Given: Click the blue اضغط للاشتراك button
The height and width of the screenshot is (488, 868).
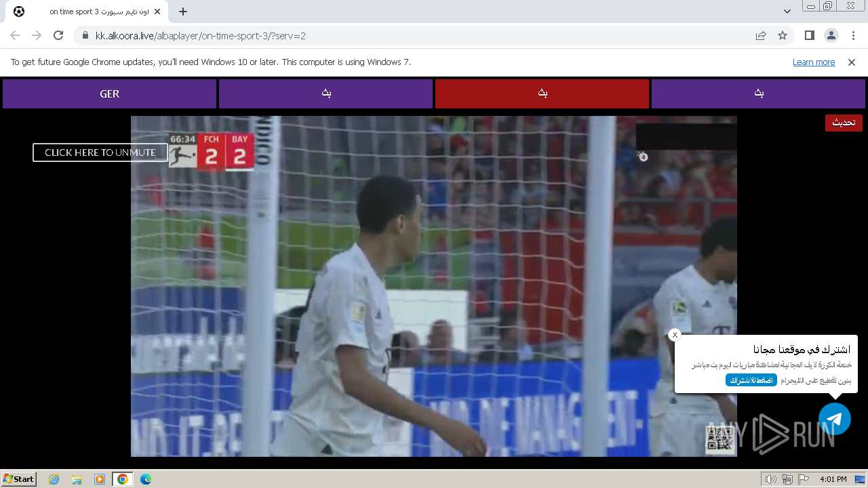Looking at the screenshot, I should [x=751, y=380].
